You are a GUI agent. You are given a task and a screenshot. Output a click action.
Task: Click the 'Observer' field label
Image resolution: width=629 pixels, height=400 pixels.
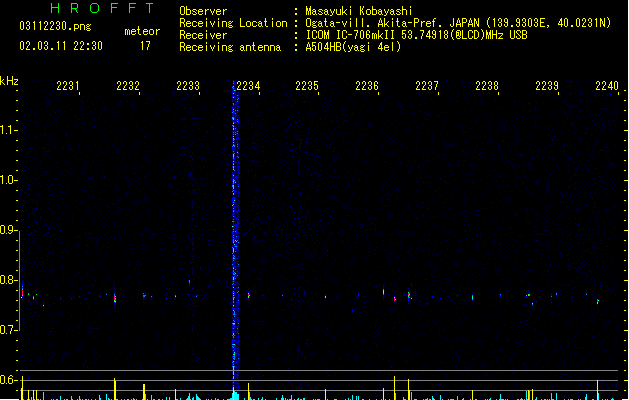tap(203, 11)
